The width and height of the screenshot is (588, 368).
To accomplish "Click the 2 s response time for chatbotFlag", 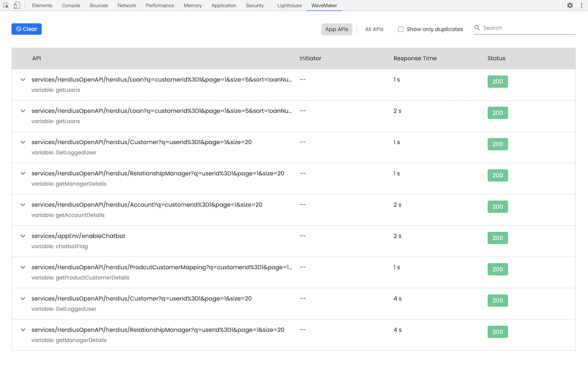I will pyautogui.click(x=397, y=236).
